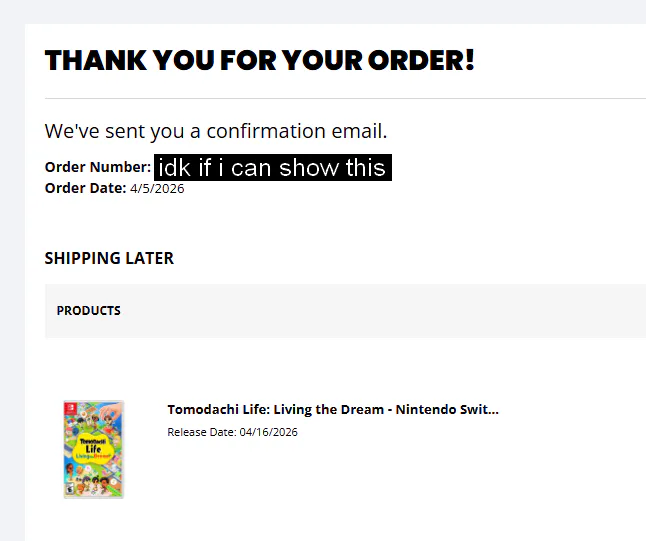Click the release date value 04/16/2026
Screen dimensions: 646x541
[x=268, y=432]
